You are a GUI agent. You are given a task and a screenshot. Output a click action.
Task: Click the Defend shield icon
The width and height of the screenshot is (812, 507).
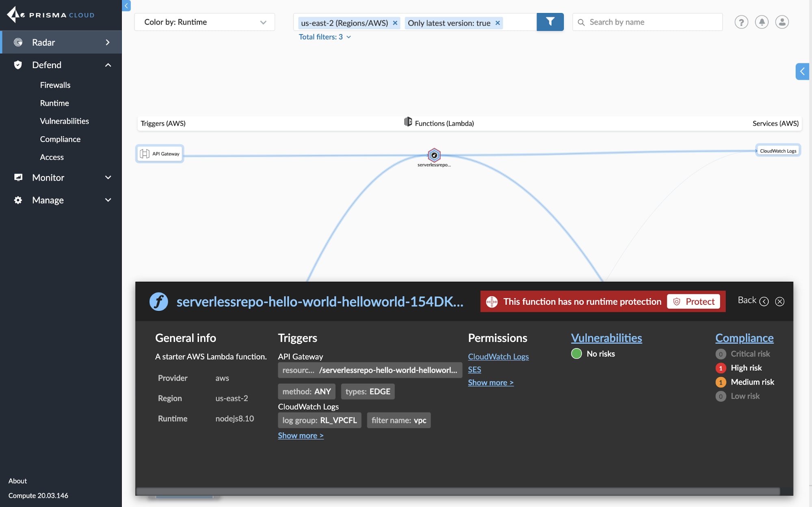click(x=17, y=65)
